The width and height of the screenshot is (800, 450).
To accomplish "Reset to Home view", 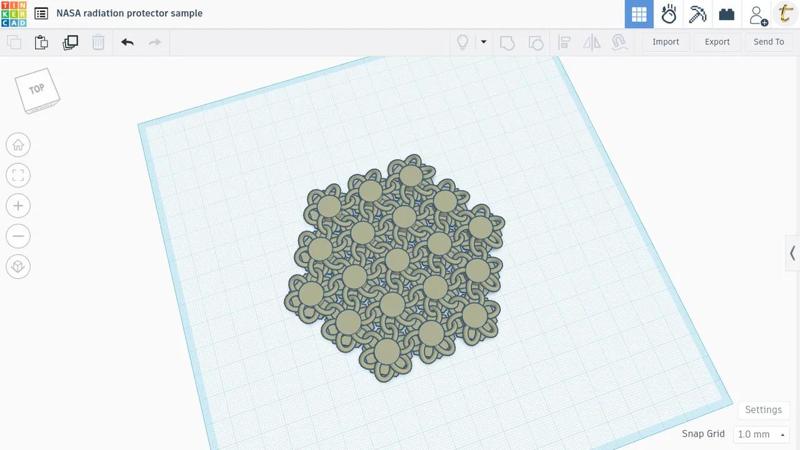I will point(18,145).
